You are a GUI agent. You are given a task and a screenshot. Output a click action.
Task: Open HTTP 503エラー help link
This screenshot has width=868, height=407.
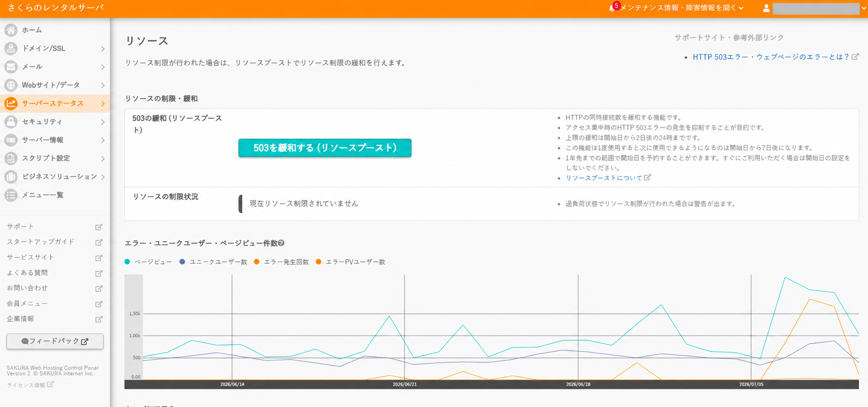coord(771,57)
